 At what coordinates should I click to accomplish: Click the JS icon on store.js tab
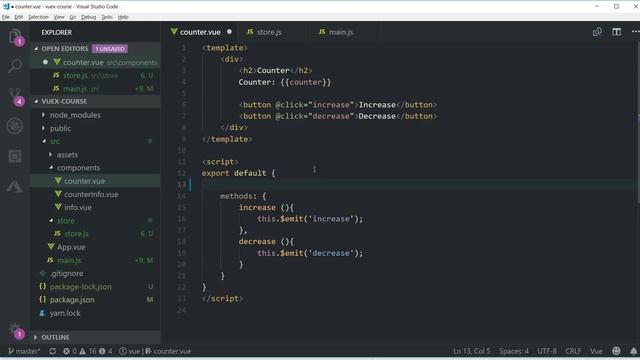250,32
